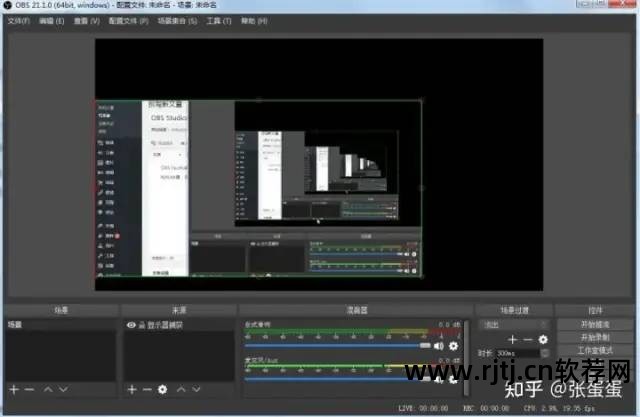Click the 300ms duration input field
The image size is (640, 417).
[517, 353]
